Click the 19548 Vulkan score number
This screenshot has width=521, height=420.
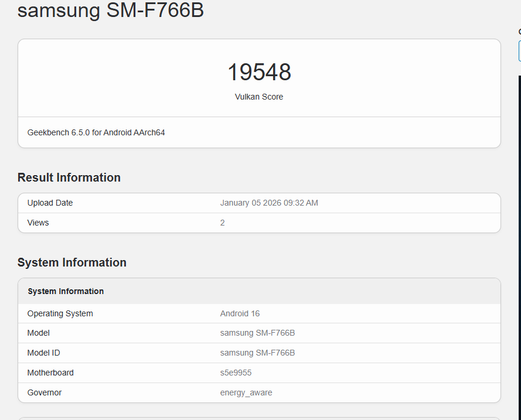click(259, 72)
